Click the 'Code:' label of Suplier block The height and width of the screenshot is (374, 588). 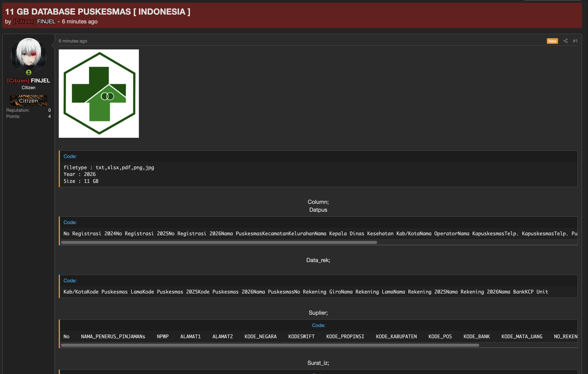coord(318,325)
